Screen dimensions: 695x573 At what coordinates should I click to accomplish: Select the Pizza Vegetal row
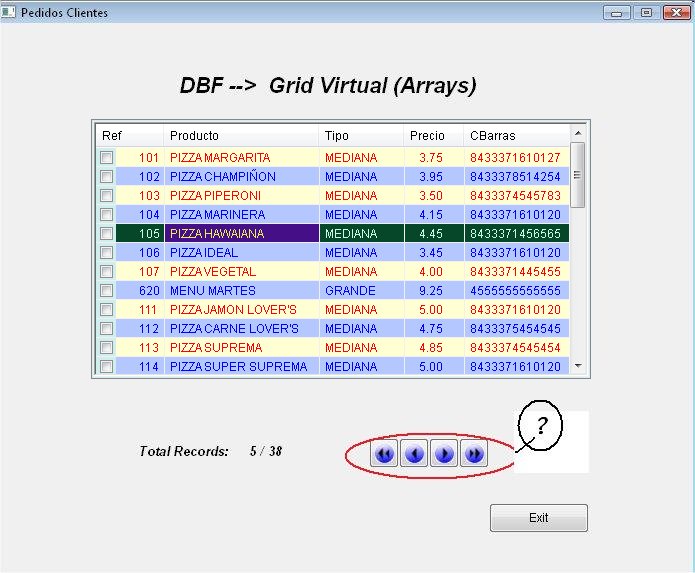tap(333, 272)
